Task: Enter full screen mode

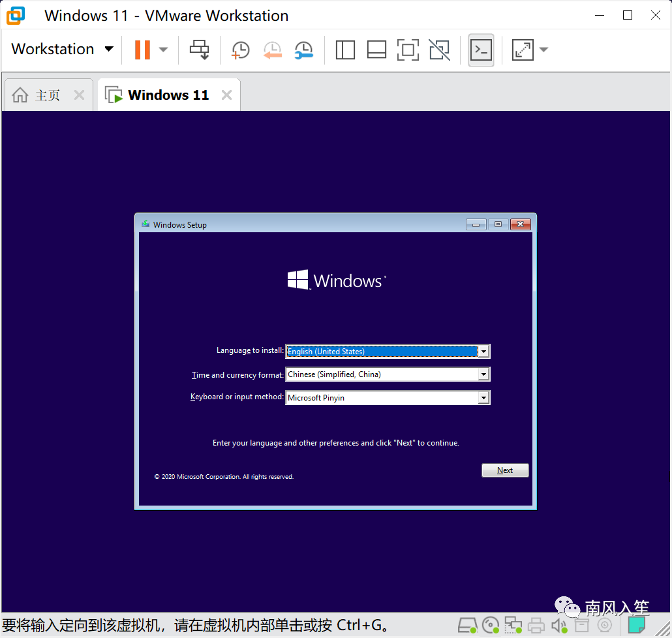Action: [408, 50]
